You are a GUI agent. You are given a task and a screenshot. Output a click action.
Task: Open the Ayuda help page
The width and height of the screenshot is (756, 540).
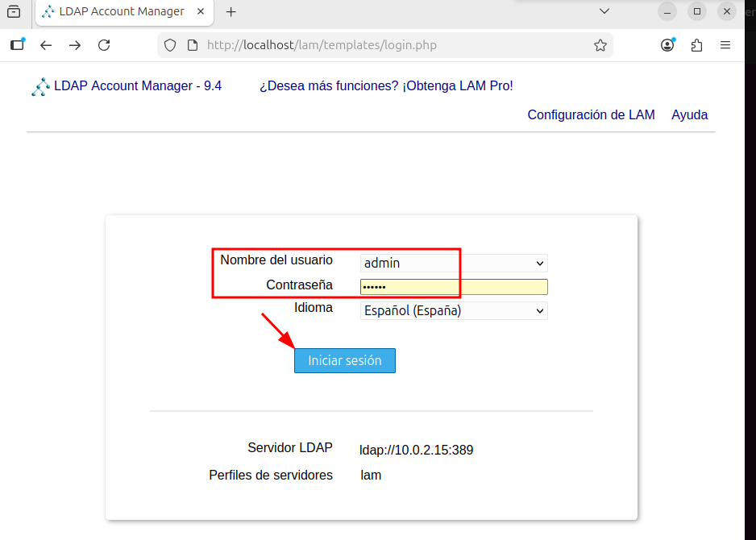[689, 114]
